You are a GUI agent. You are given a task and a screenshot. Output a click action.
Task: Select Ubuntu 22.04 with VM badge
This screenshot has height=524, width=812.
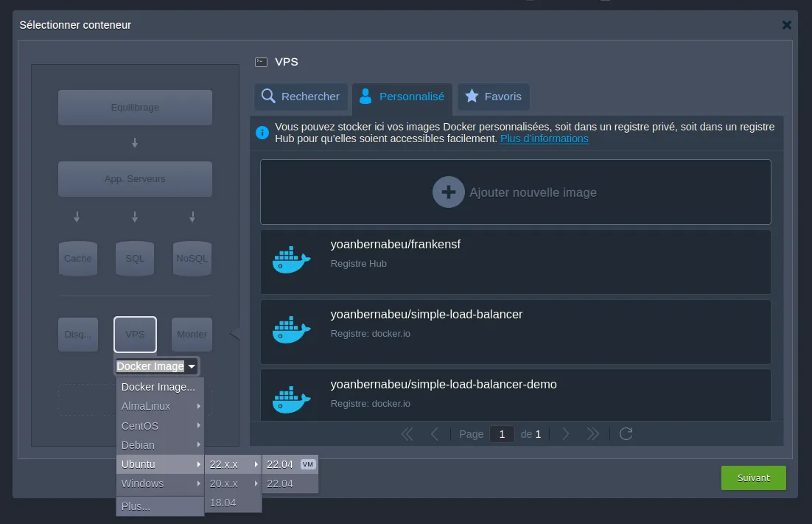[290, 464]
